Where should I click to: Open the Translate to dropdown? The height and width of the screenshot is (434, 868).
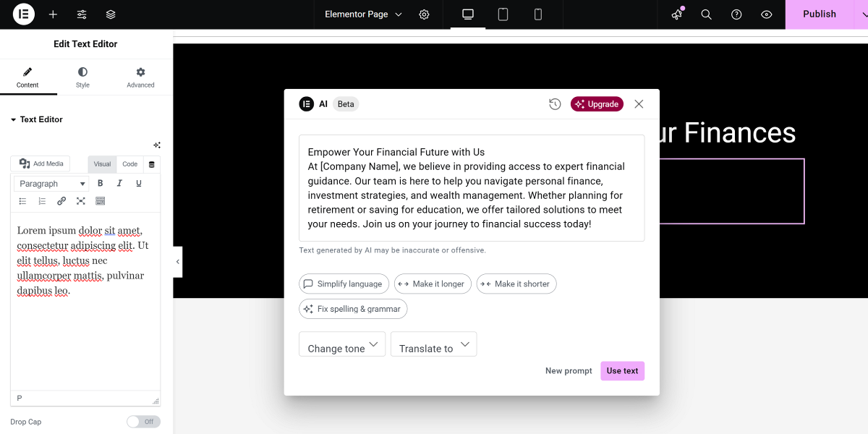433,345
